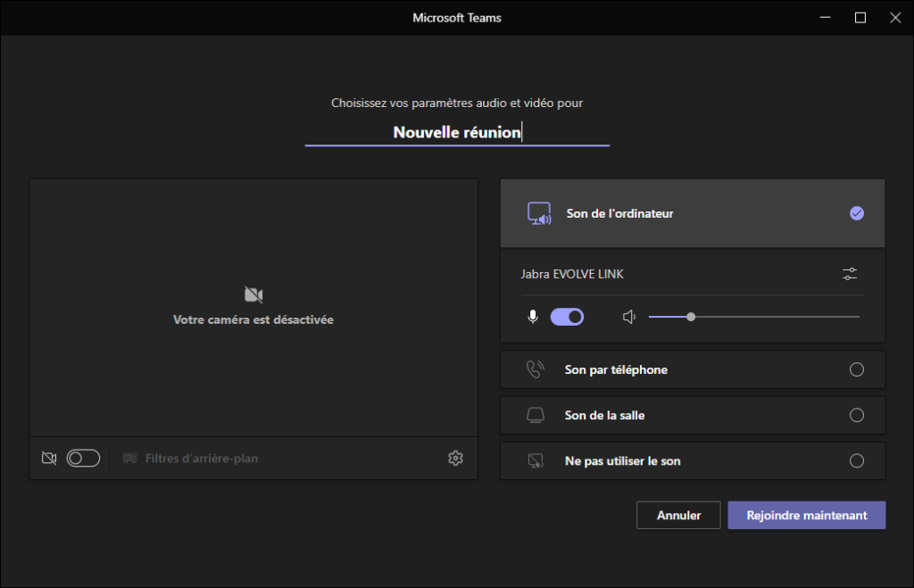Select the Son par téléphone radio button

(x=856, y=369)
